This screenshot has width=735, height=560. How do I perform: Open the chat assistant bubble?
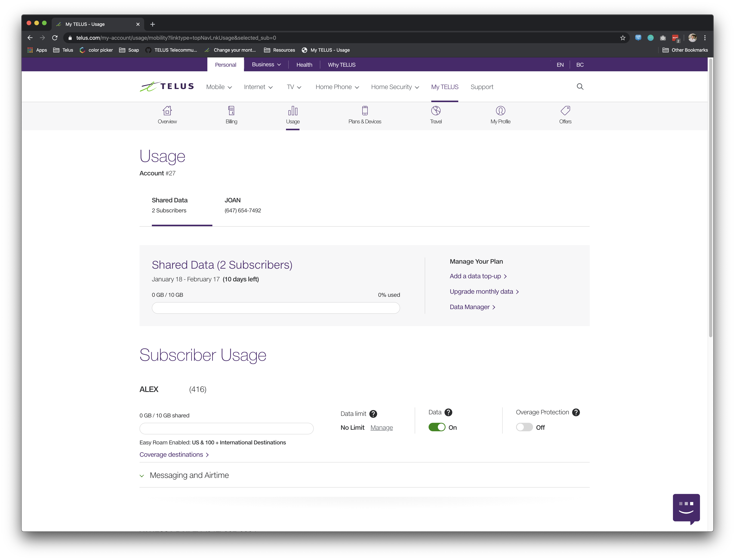(686, 509)
